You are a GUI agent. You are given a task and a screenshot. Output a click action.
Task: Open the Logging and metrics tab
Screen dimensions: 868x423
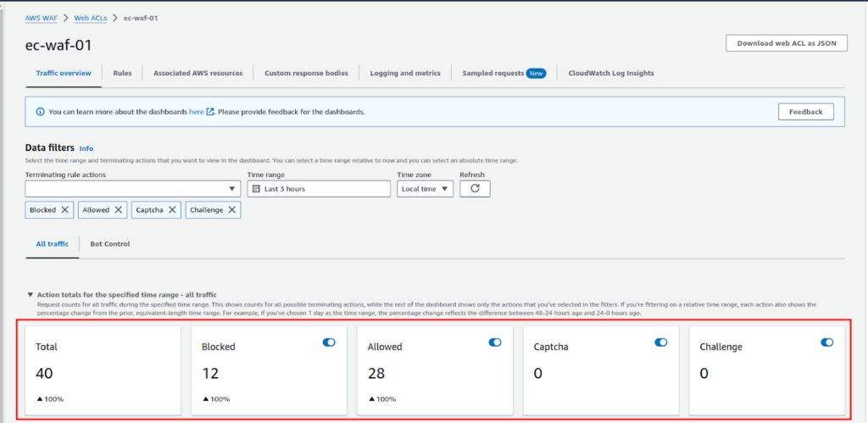point(405,73)
